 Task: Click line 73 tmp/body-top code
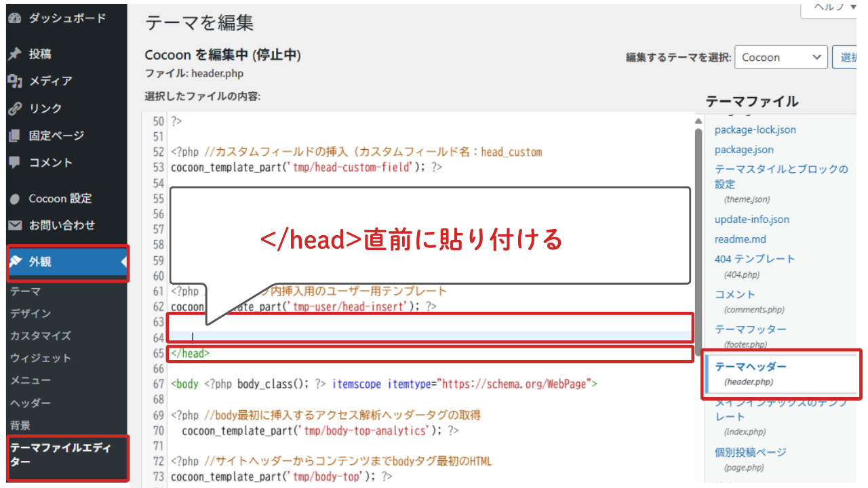click(281, 477)
